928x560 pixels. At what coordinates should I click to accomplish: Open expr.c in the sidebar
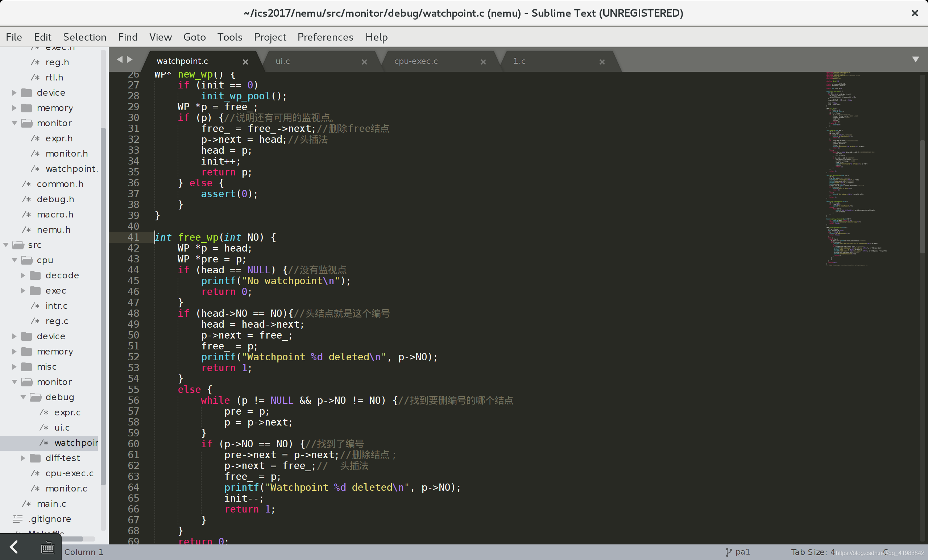(67, 412)
